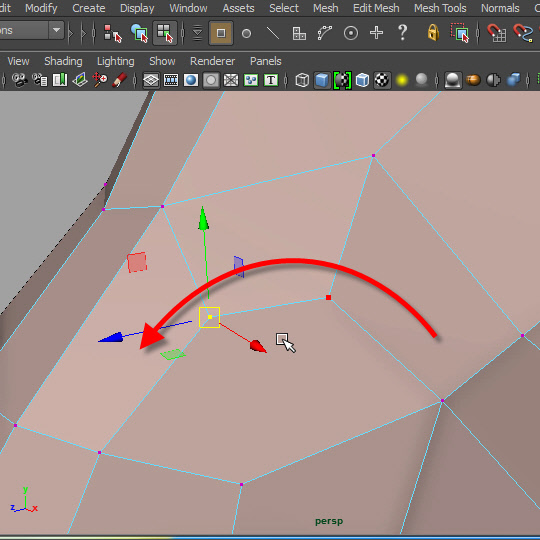The width and height of the screenshot is (540, 540).
Task: Open the grease pencil tool
Action: coord(120,80)
